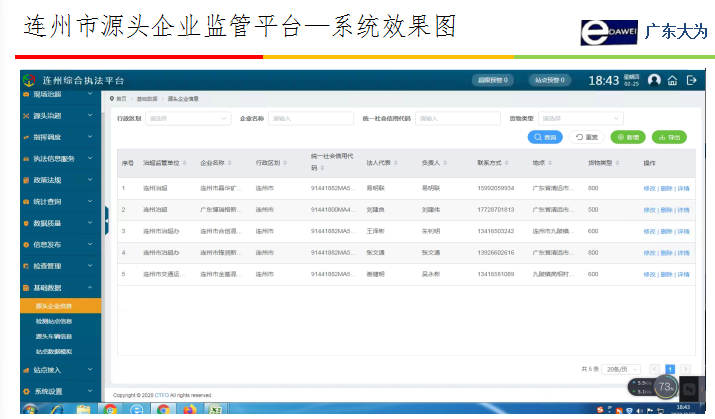Go to next page using pagination arrow
The image size is (715, 419).
(685, 369)
